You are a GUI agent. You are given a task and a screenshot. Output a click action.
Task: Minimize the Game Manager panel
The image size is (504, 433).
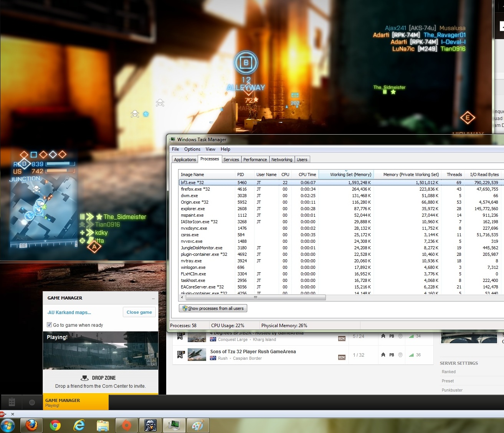pyautogui.click(x=153, y=298)
